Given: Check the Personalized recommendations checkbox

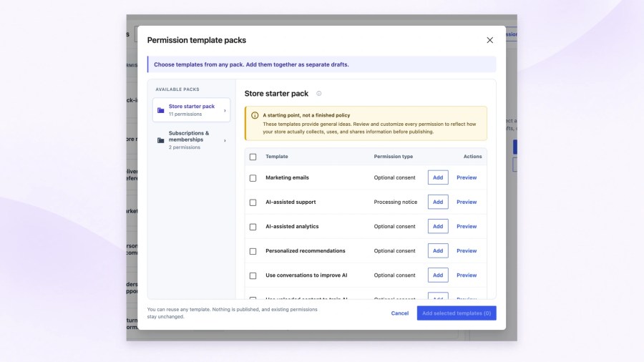Looking at the screenshot, I should (253, 251).
